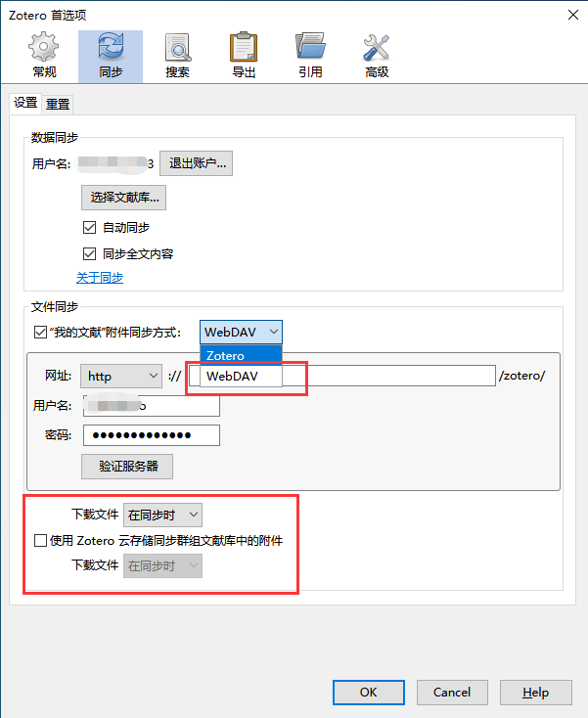
Task: Click the 密码 password field
Action: point(152,435)
